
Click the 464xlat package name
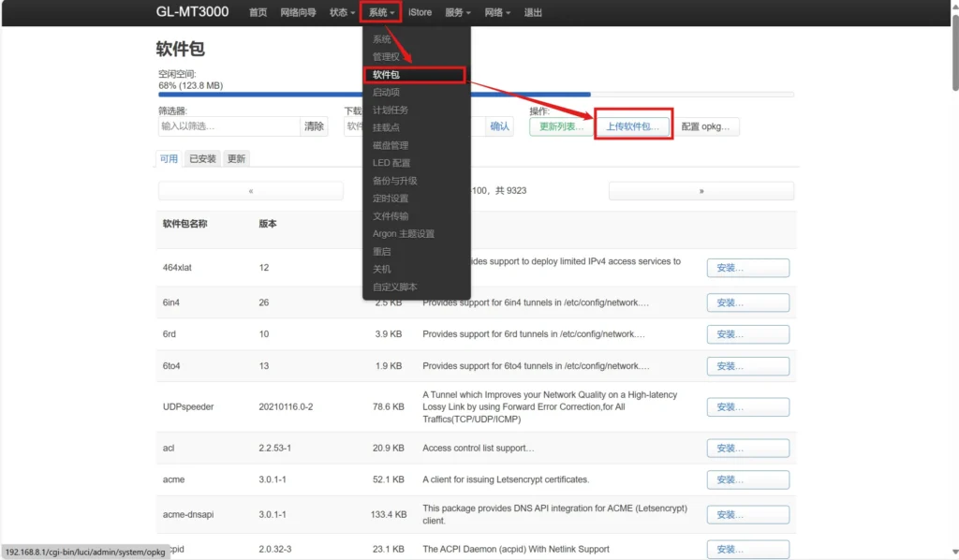click(177, 267)
